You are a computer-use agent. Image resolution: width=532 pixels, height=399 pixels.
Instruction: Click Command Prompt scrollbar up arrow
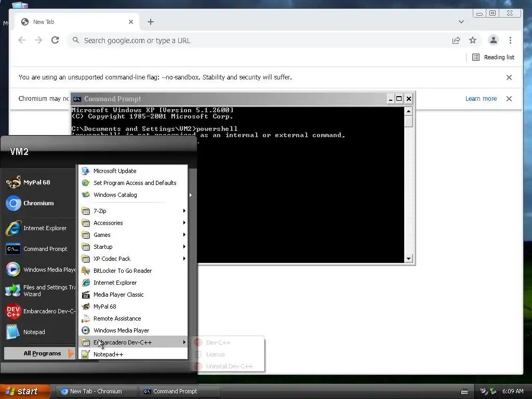click(408, 111)
